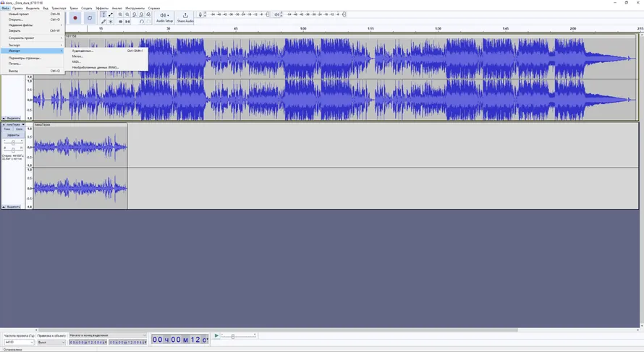Choose Параметры страницы... menu entry
Screen dimensions: 644x352
(33, 59)
